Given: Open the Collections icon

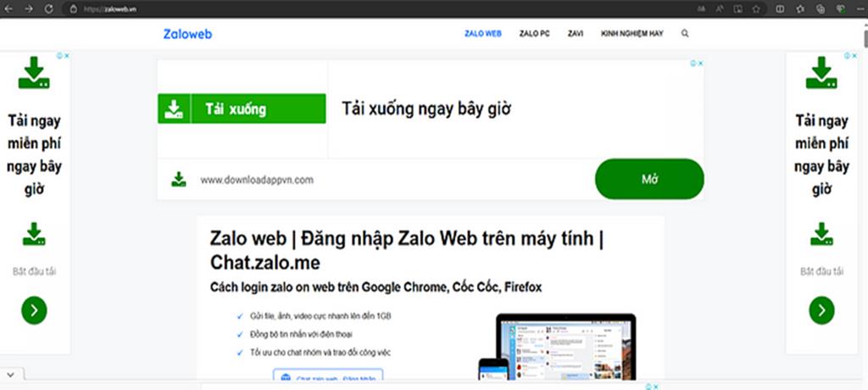Looking at the screenshot, I should (821, 8).
